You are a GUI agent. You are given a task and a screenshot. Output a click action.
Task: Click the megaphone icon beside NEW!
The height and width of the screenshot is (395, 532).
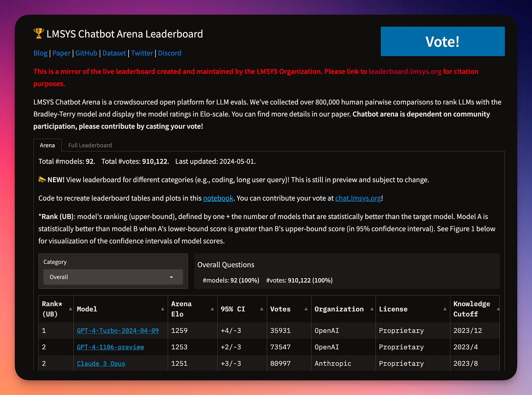click(42, 179)
